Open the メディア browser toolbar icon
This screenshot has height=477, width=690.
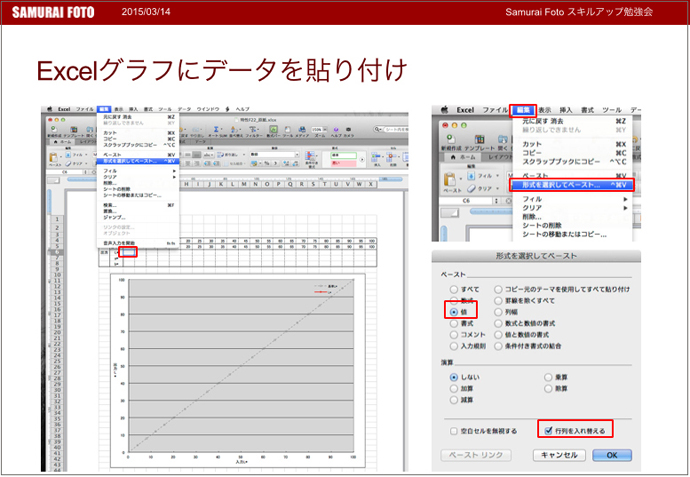click(x=302, y=129)
